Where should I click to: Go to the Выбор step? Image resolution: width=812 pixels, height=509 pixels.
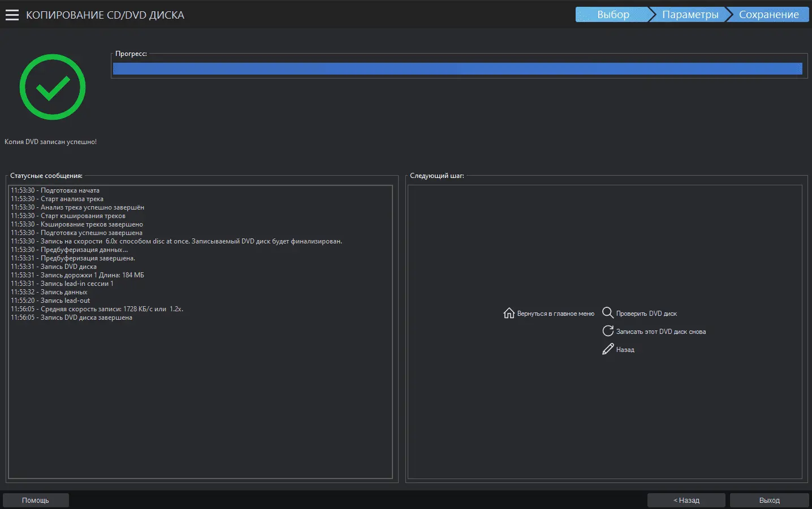[612, 15]
